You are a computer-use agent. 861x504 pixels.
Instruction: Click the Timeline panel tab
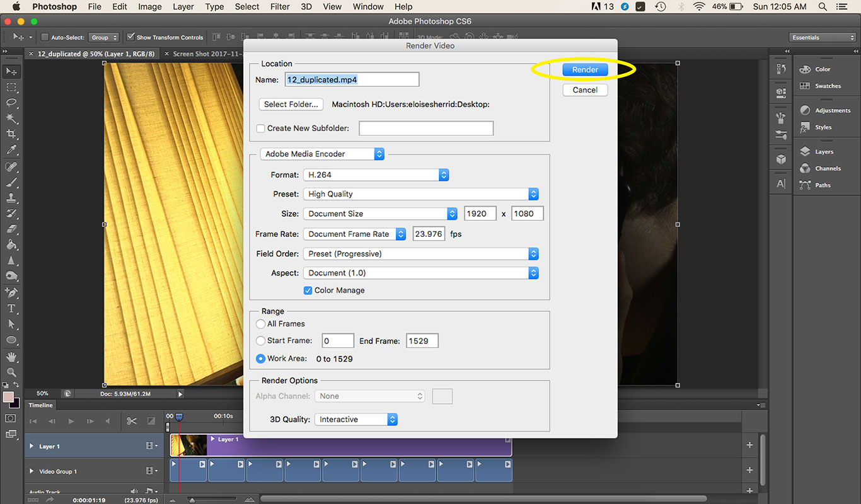pyautogui.click(x=41, y=405)
